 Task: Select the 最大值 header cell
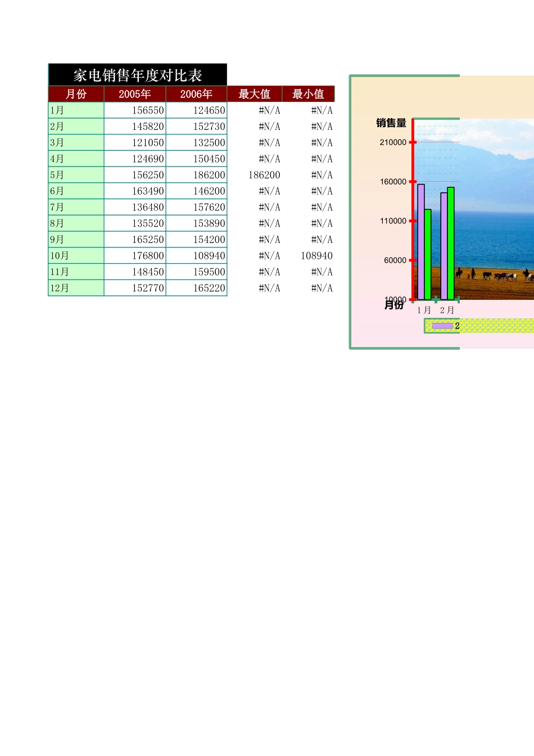point(254,94)
